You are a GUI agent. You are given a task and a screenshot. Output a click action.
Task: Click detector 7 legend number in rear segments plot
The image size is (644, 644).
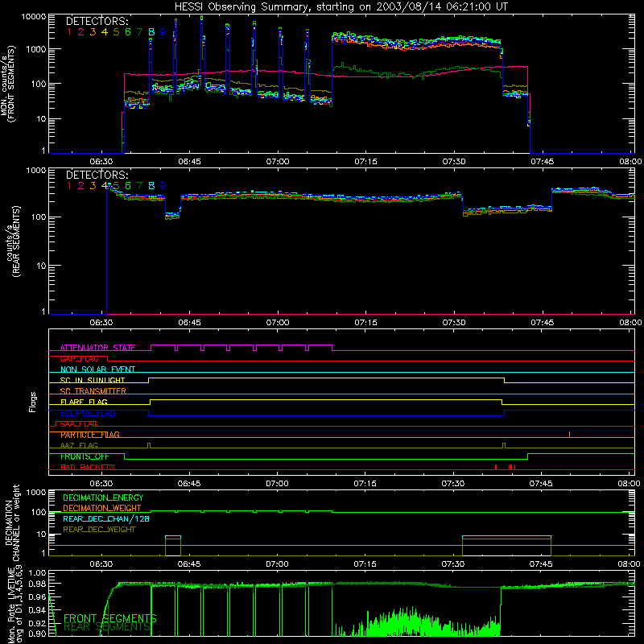tap(139, 186)
